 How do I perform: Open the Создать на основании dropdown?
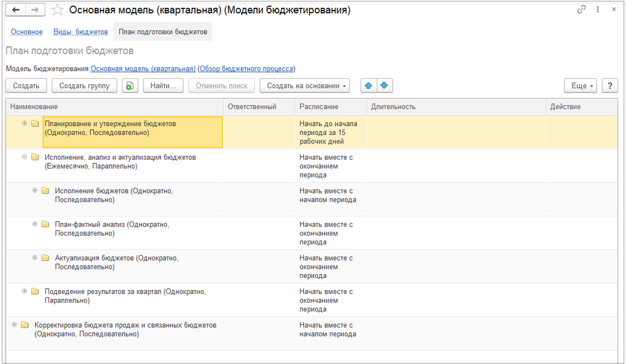[x=305, y=86]
